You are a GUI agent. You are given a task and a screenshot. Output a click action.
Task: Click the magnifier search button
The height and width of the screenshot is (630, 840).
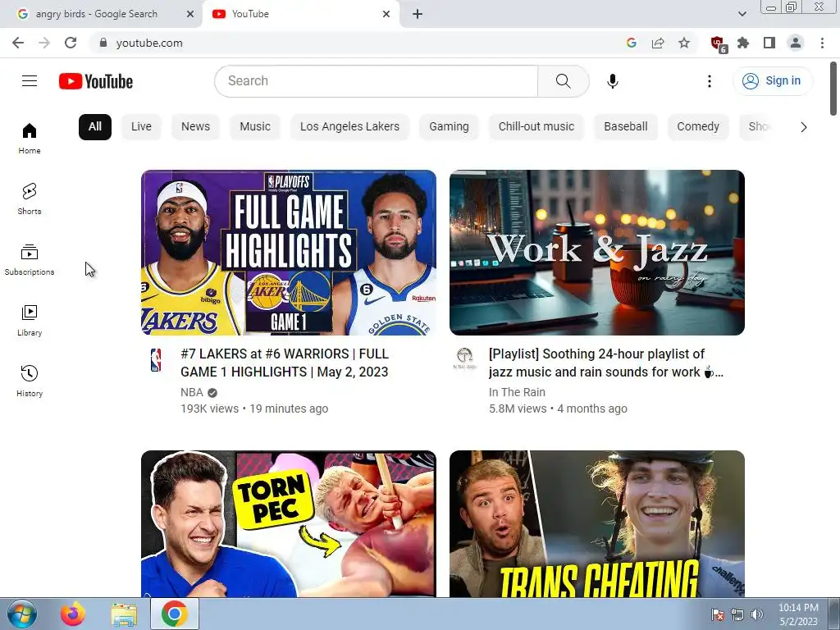point(563,81)
